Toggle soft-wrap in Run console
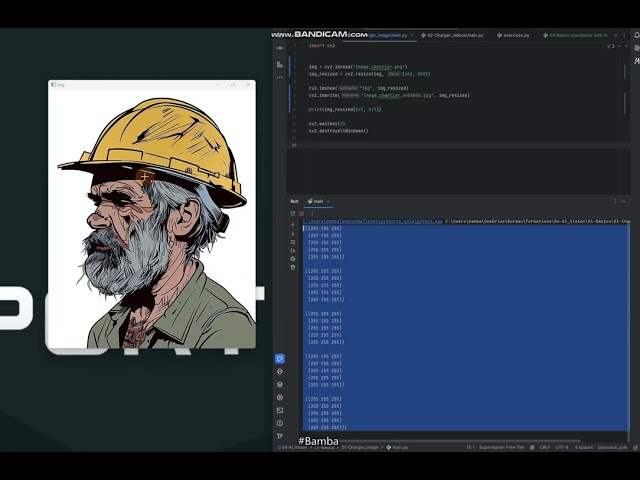640x480 pixels. click(x=293, y=242)
